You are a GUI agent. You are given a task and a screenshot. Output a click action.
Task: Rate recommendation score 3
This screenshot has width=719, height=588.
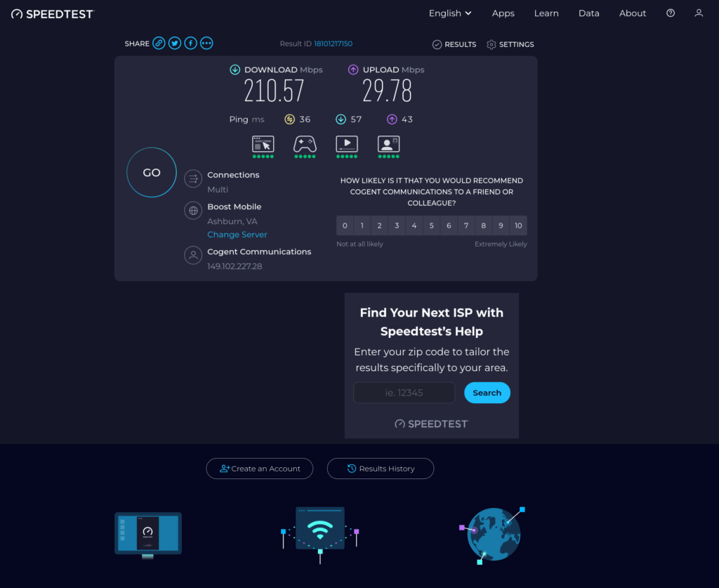pos(397,226)
